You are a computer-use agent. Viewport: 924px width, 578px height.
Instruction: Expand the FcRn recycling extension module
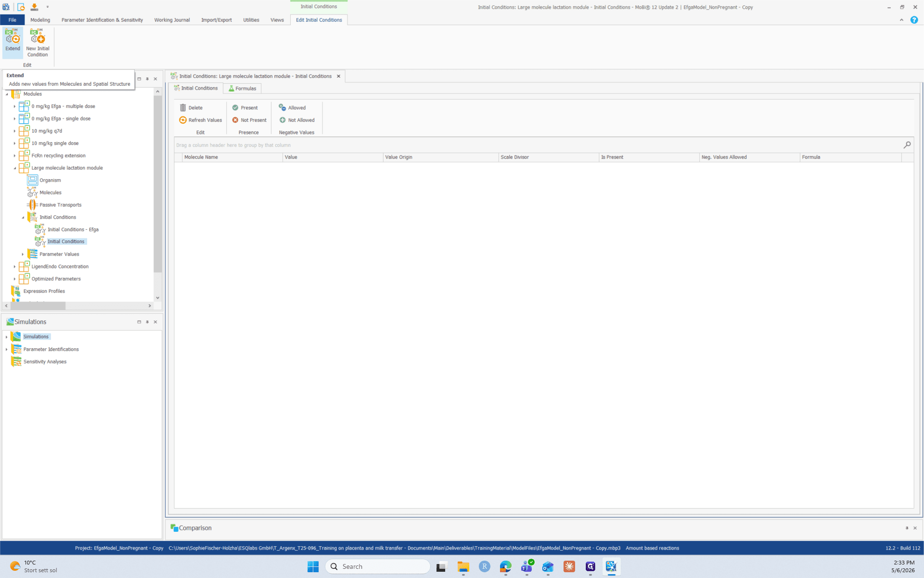click(14, 156)
